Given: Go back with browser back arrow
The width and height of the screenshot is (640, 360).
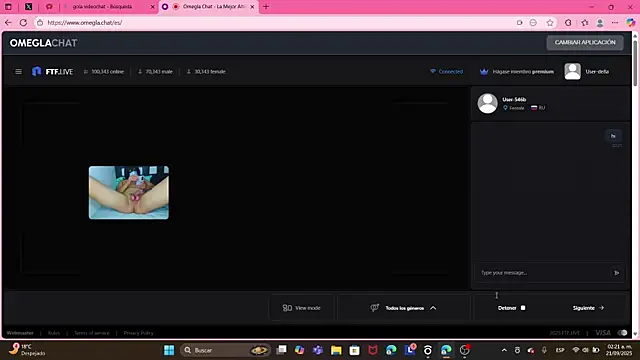Looking at the screenshot, I should pos(8,22).
